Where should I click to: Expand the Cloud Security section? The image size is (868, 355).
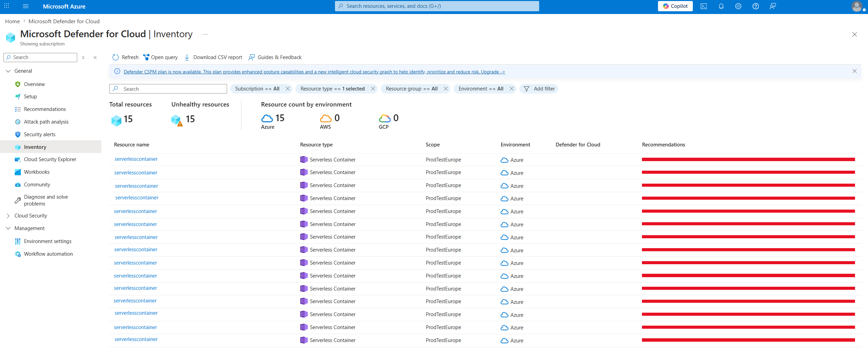(8, 216)
